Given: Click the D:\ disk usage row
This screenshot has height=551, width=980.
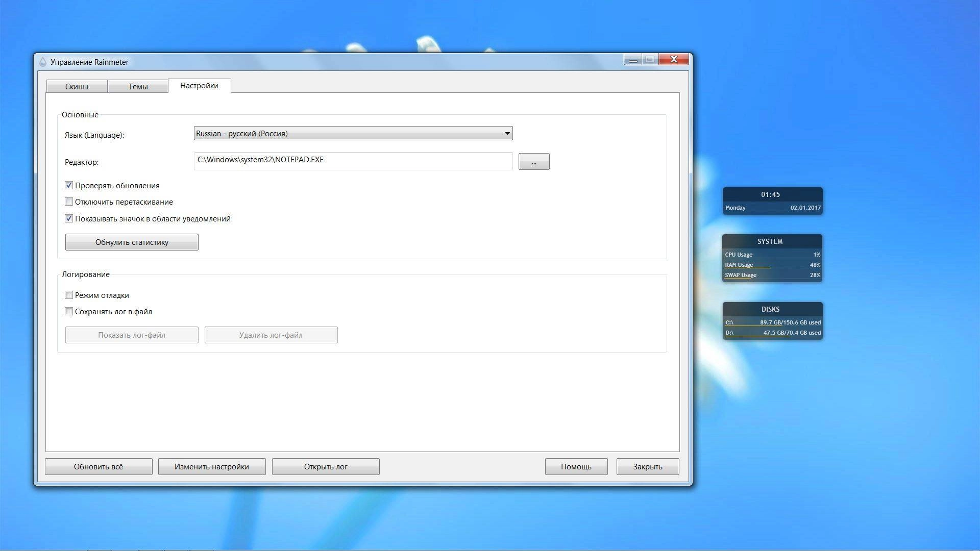Looking at the screenshot, I should click(x=773, y=333).
